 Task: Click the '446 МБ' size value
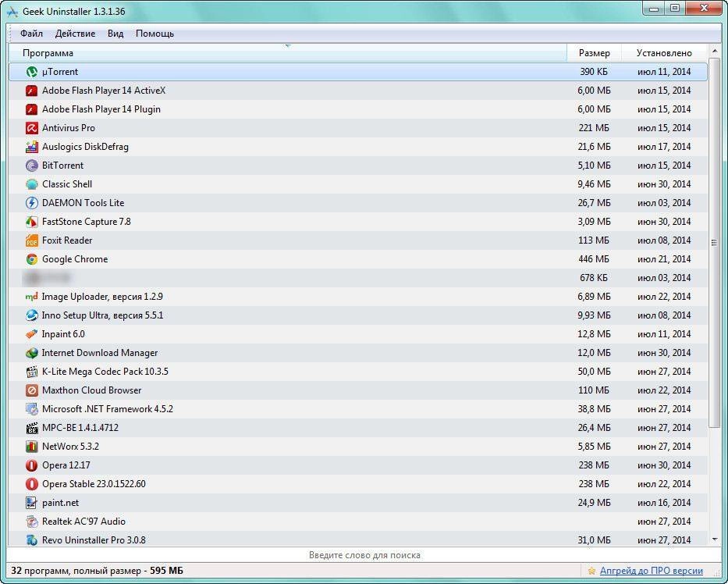[x=594, y=259]
